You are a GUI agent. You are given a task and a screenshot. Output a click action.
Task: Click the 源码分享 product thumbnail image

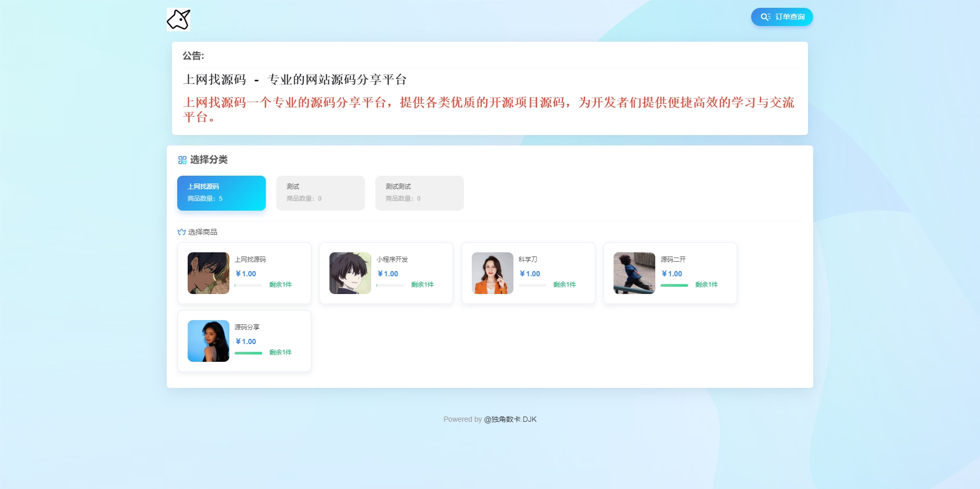(209, 341)
